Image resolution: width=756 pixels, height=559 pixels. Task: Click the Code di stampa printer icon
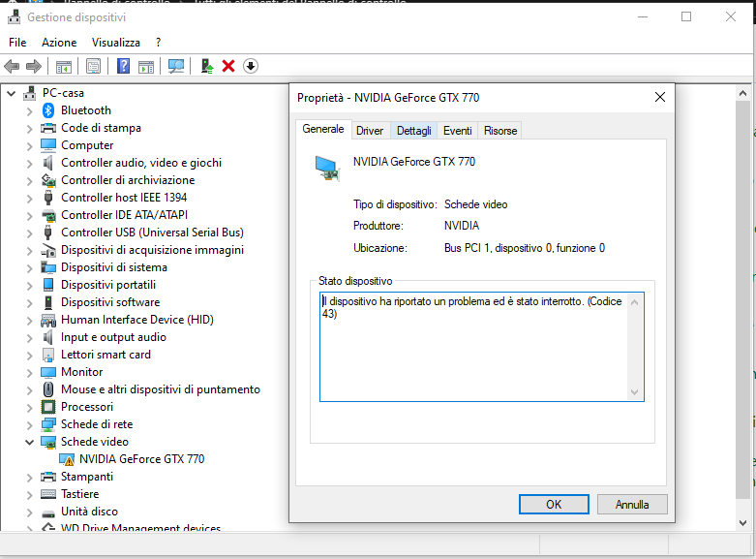click(48, 128)
